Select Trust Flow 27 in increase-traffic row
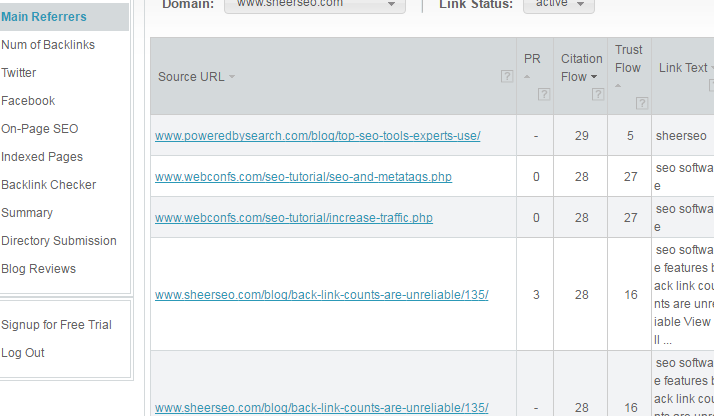 (630, 218)
